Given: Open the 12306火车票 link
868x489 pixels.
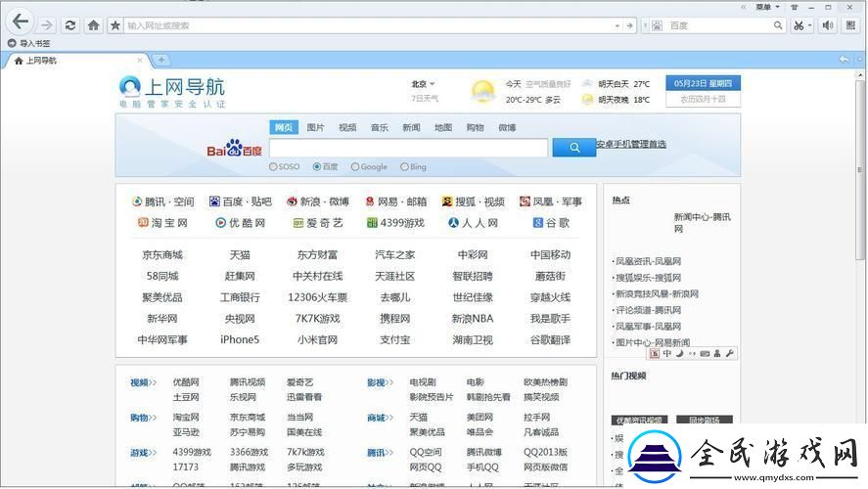Looking at the screenshot, I should 317,297.
